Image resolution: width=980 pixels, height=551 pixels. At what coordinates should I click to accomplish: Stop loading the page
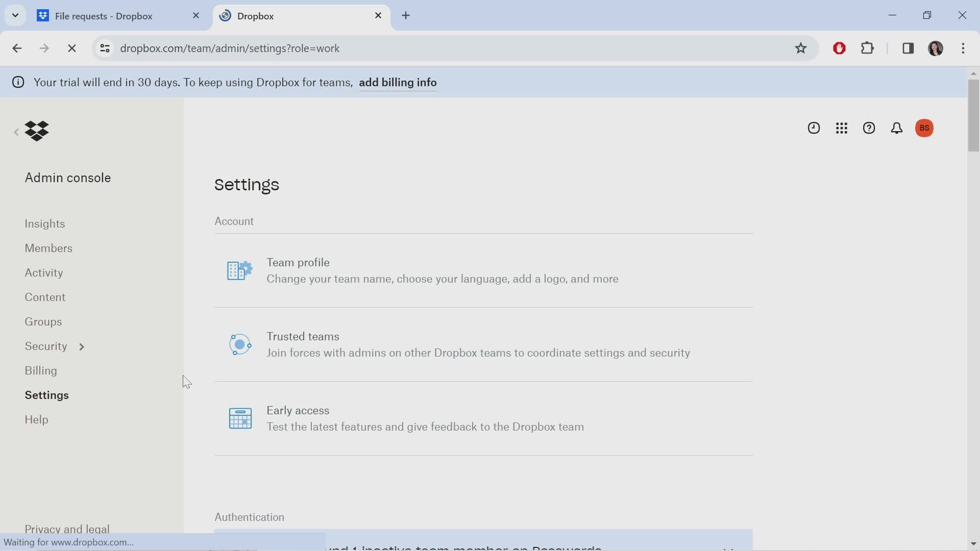(x=72, y=48)
